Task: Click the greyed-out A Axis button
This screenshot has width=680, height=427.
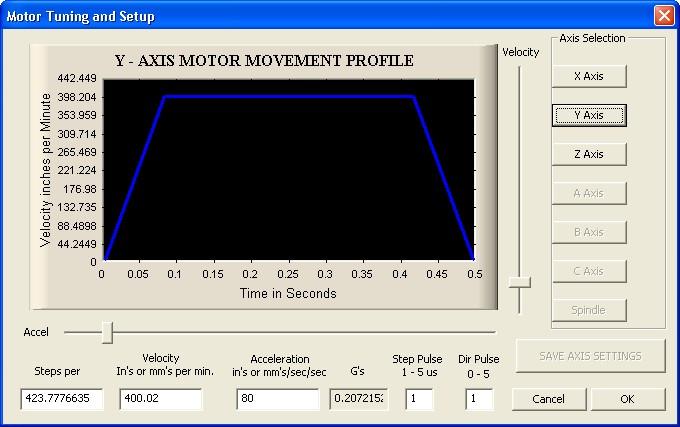Action: [589, 193]
